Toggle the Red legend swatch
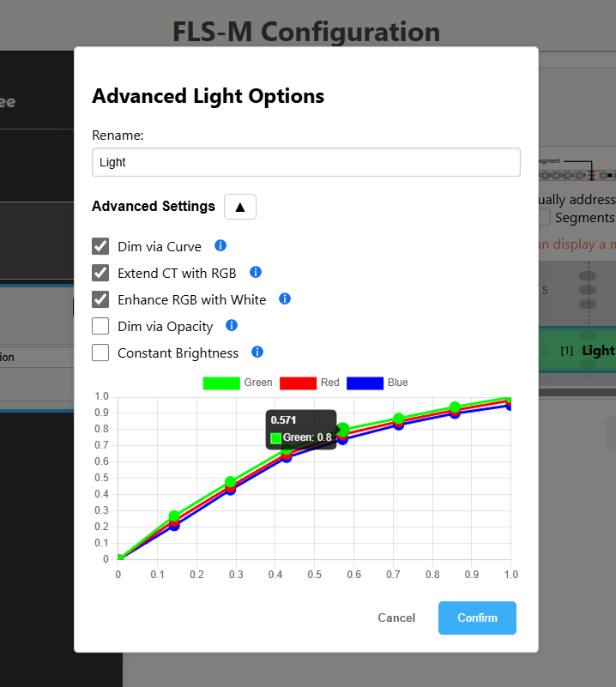The image size is (616, 687). click(x=298, y=383)
